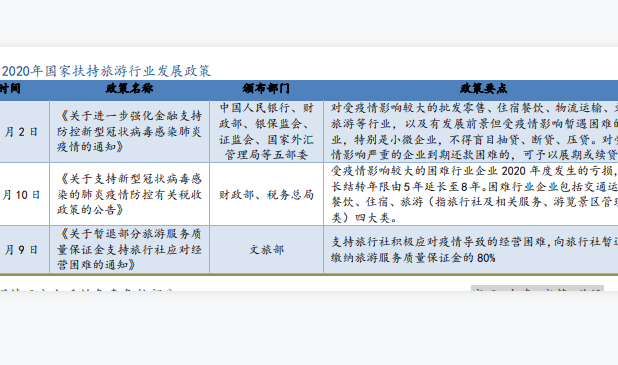Click the date cell '月 2 日'

21,132
